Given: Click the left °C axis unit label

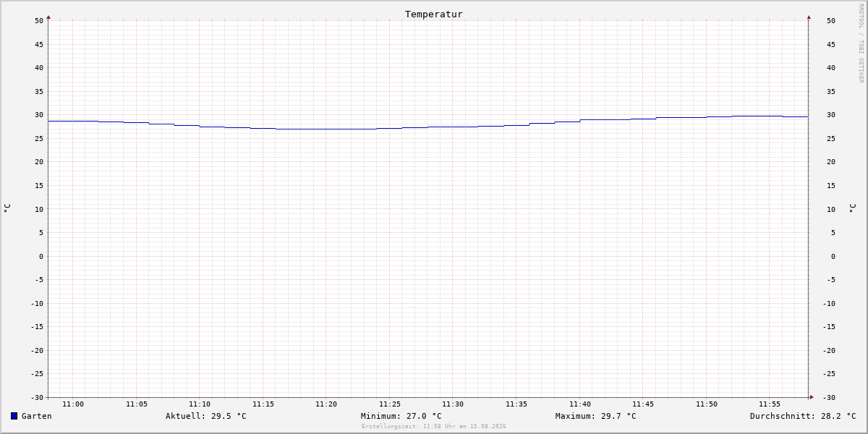Looking at the screenshot, I should tap(7, 208).
